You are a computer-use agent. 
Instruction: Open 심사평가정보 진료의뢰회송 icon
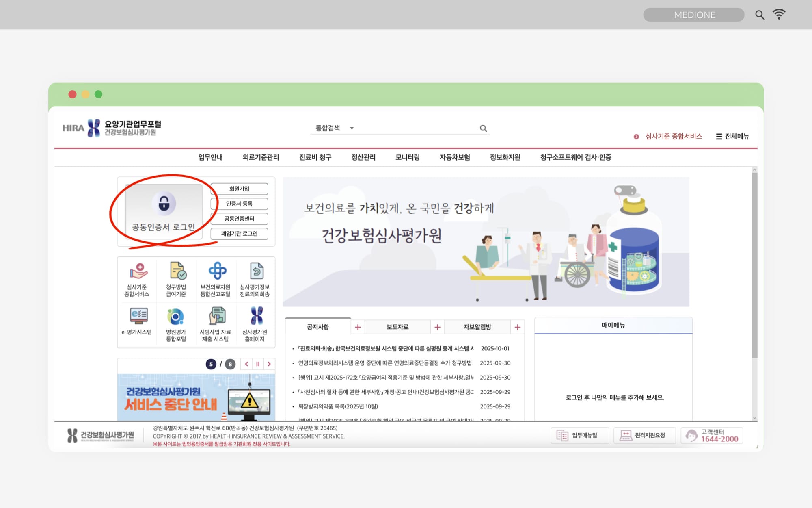click(x=256, y=271)
